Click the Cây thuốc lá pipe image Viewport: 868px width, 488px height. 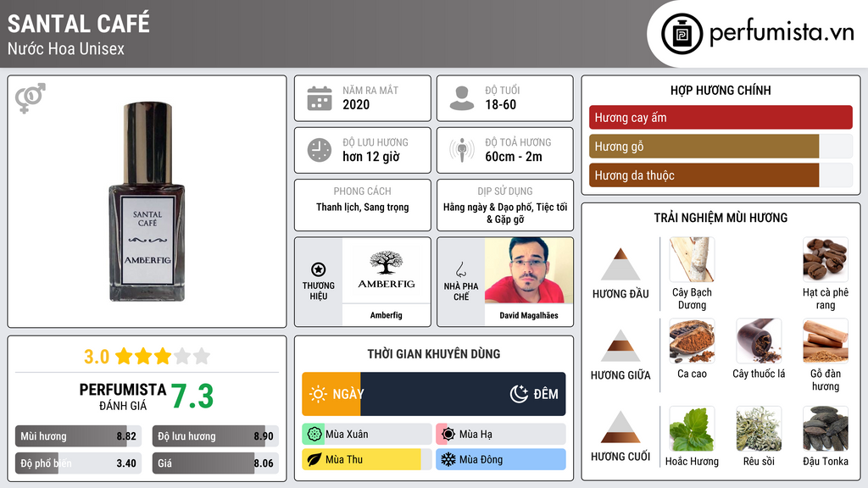759,341
